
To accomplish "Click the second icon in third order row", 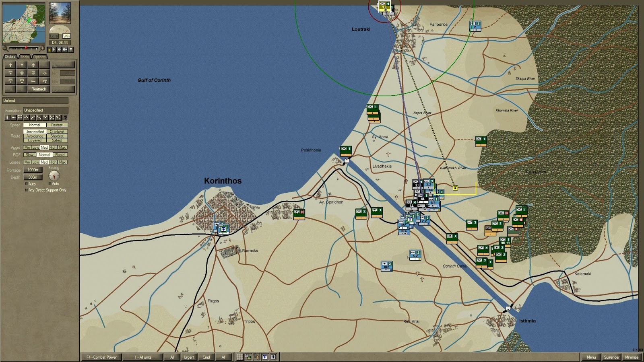I will [22, 81].
